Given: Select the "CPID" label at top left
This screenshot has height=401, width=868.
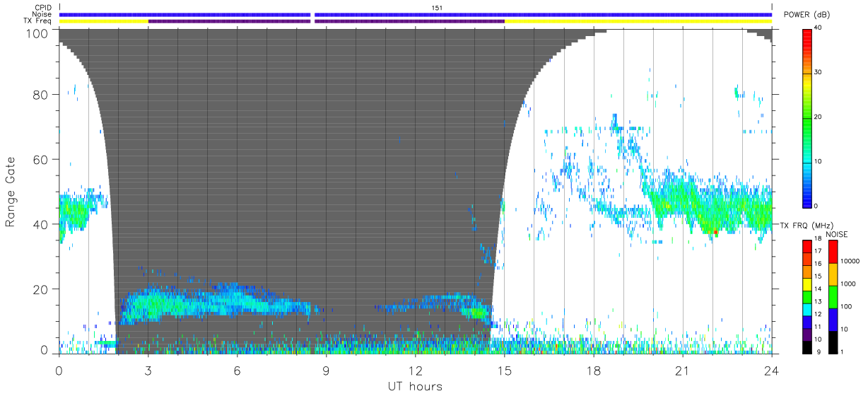Looking at the screenshot, I should pos(42,7).
